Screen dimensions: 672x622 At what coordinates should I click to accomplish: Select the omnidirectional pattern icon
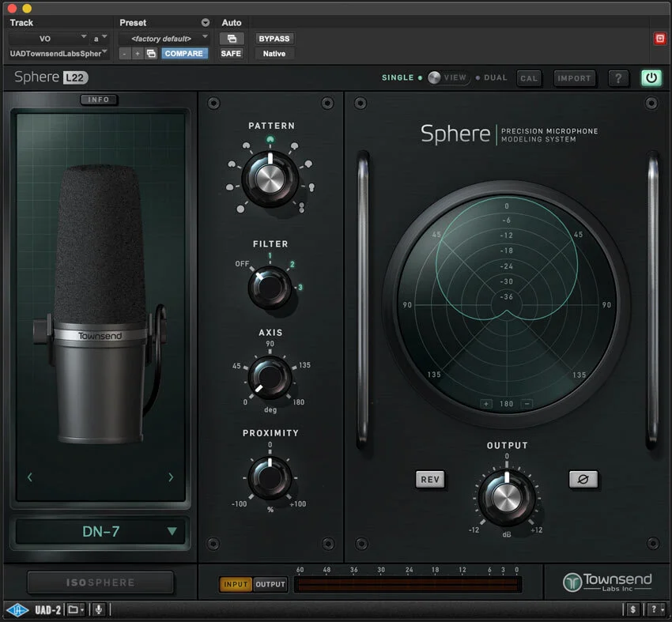coord(240,209)
